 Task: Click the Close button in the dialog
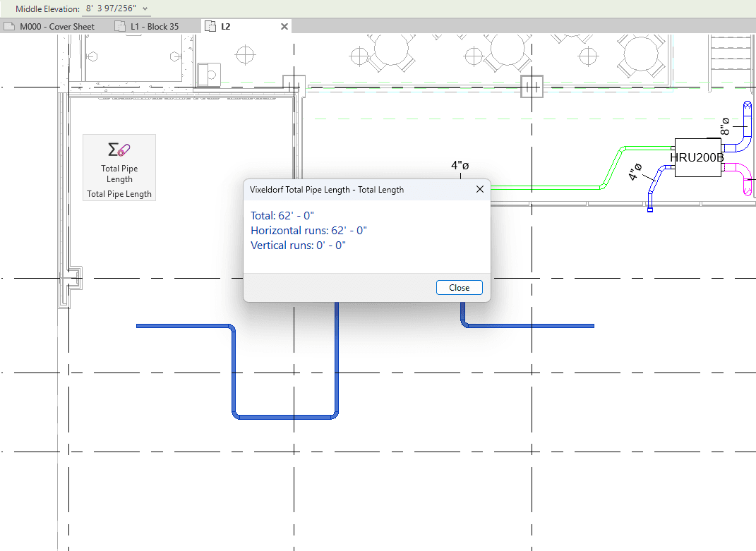pyautogui.click(x=459, y=287)
